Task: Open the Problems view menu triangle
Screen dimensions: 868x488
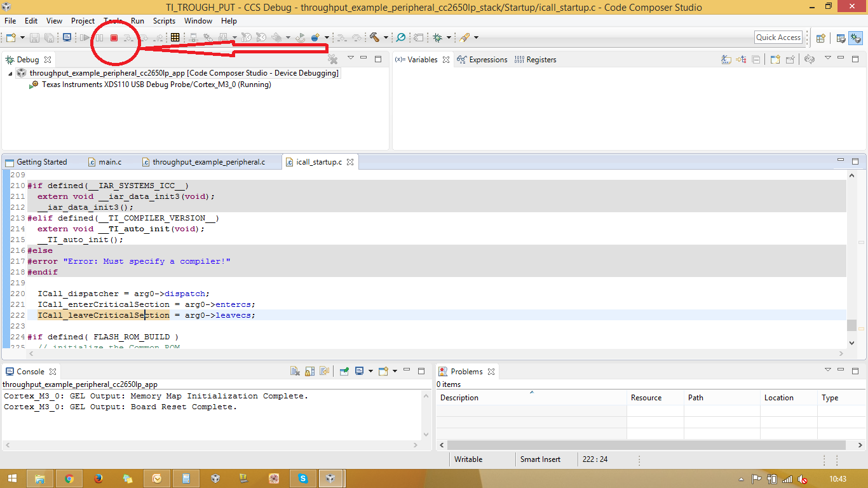Action: (827, 370)
